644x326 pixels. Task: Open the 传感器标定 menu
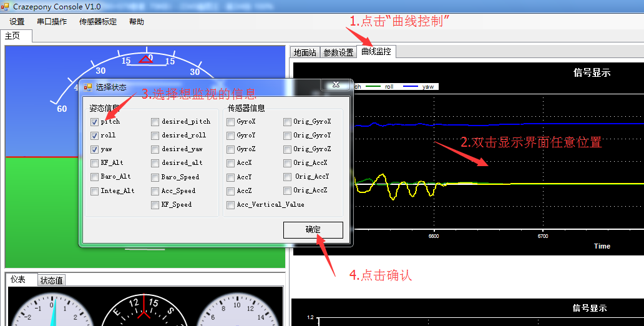pos(98,22)
